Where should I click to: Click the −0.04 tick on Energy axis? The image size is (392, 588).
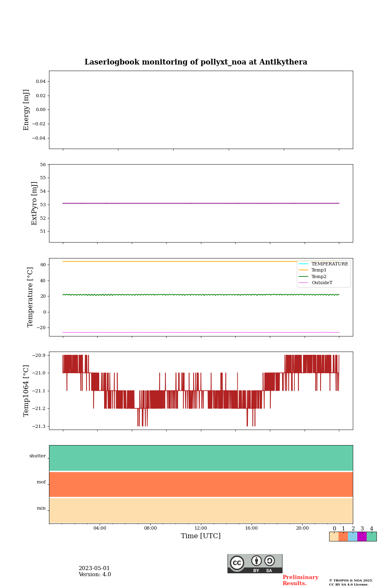(40, 138)
